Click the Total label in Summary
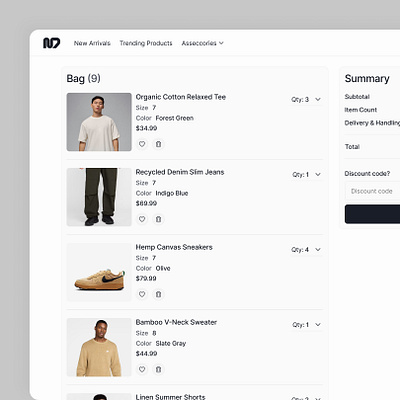400x400 pixels. point(352,147)
